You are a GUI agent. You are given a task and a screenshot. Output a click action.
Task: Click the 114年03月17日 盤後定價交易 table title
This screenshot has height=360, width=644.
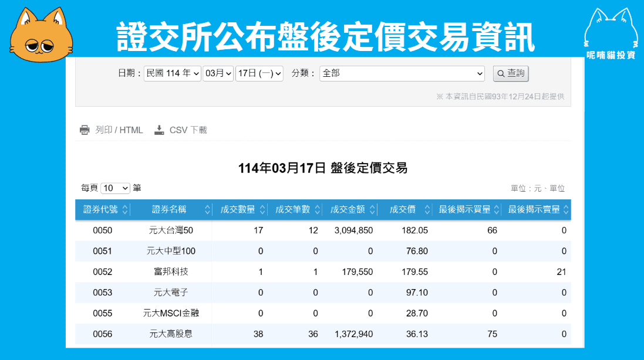click(323, 168)
